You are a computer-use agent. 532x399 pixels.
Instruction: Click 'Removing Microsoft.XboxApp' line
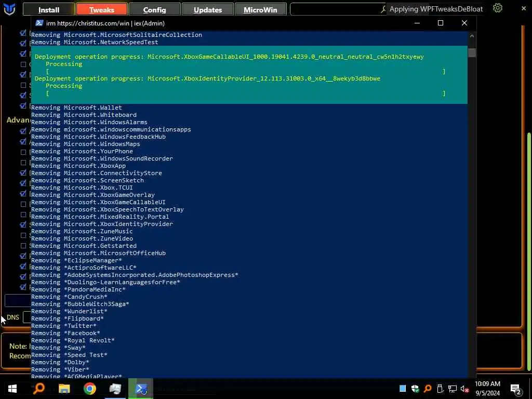click(78, 166)
